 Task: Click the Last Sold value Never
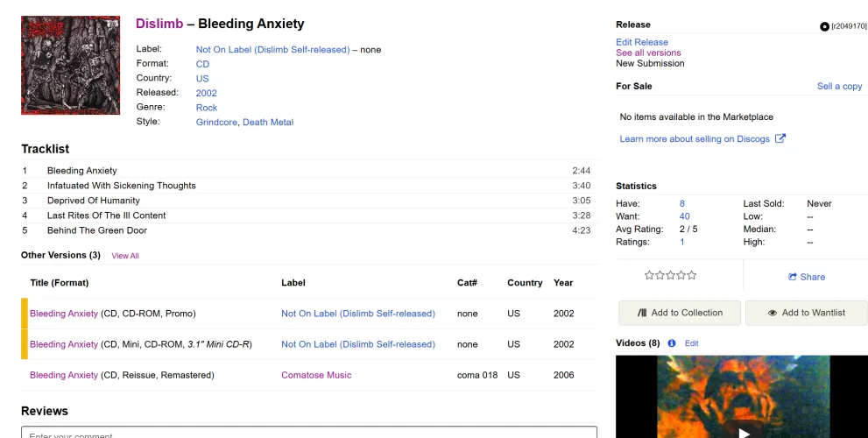click(x=819, y=203)
